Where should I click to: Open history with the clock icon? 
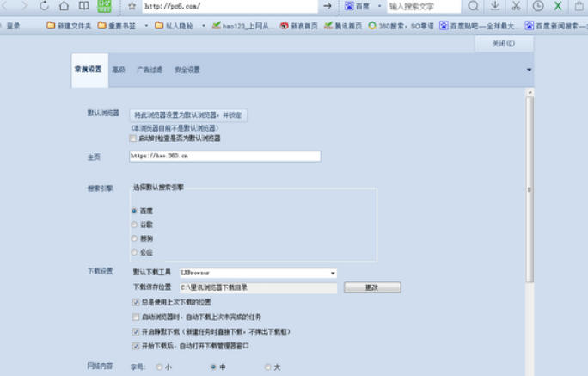coord(538,6)
